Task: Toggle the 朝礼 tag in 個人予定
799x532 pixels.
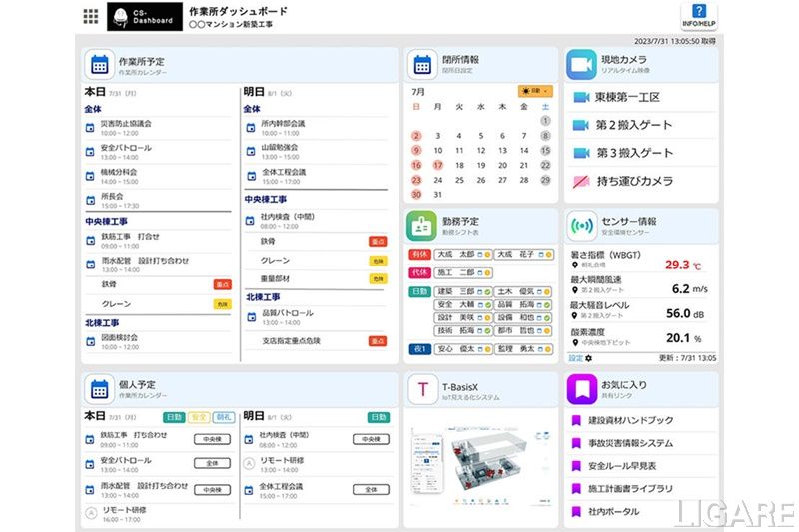Action: click(x=223, y=417)
